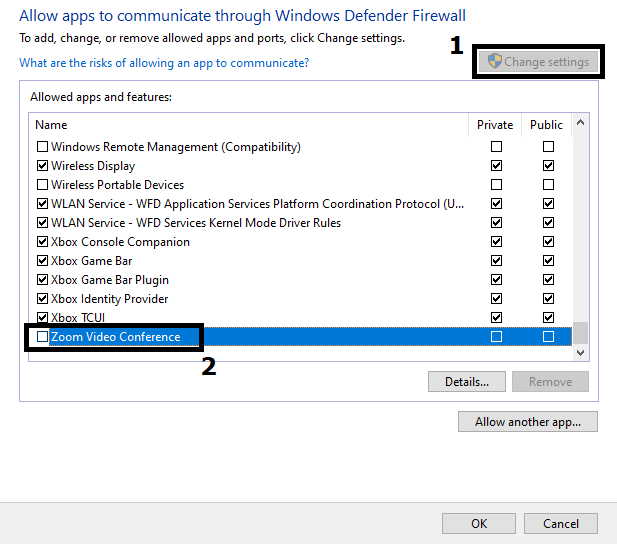
Task: Click the Public column header
Action: (546, 125)
